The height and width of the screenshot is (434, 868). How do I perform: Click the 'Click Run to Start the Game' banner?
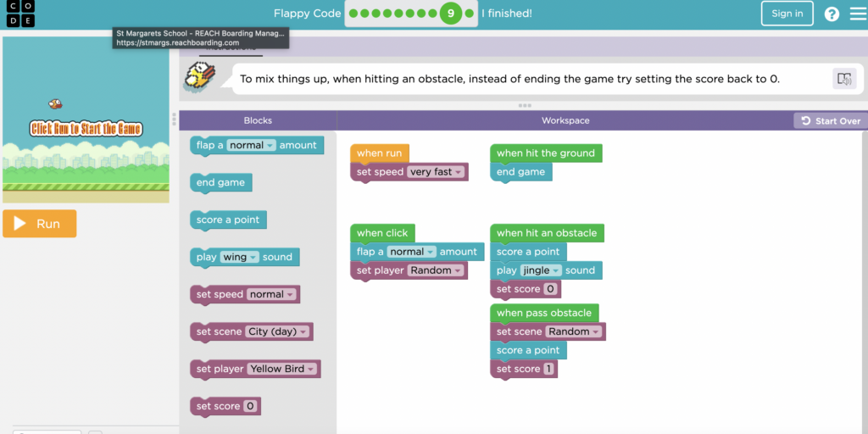[86, 129]
